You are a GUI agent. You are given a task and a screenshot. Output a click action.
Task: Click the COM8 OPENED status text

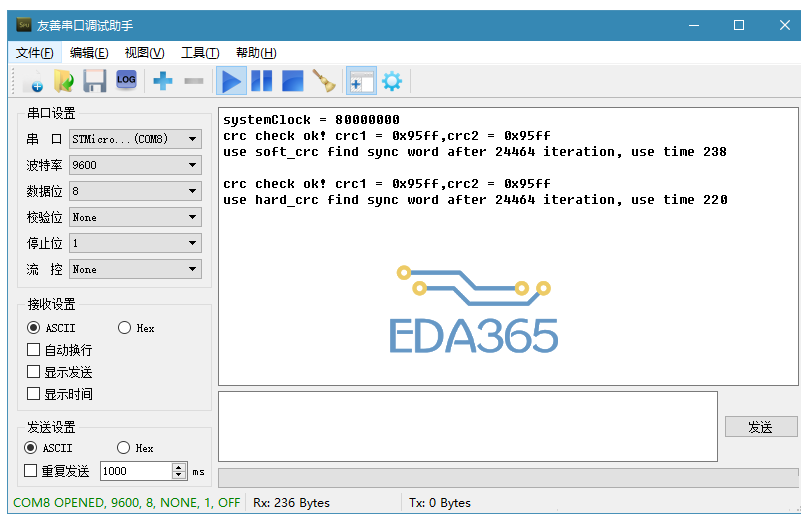[127, 503]
